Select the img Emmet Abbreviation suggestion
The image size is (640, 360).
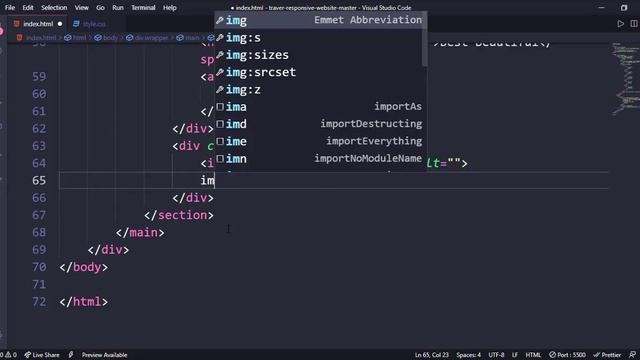(x=320, y=20)
